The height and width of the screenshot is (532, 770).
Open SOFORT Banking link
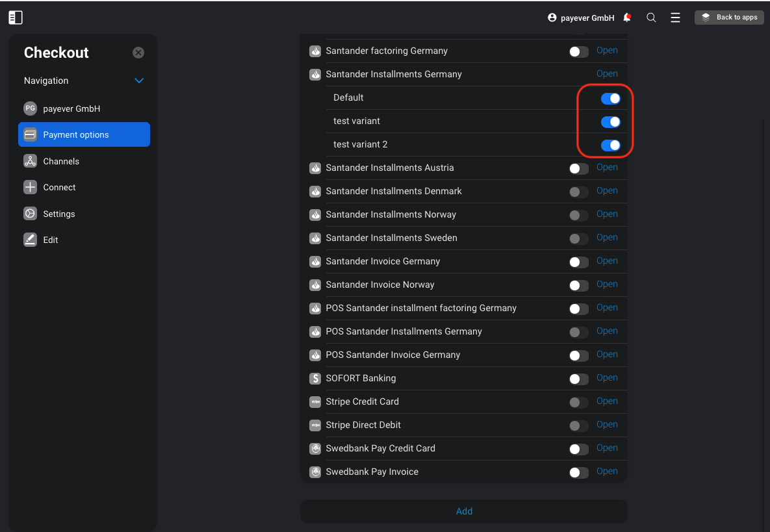607,377
